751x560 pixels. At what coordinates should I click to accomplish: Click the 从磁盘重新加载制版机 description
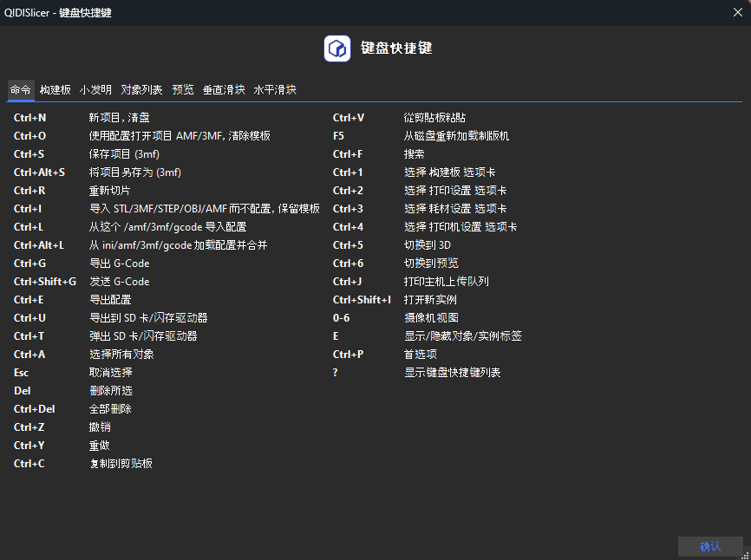456,136
